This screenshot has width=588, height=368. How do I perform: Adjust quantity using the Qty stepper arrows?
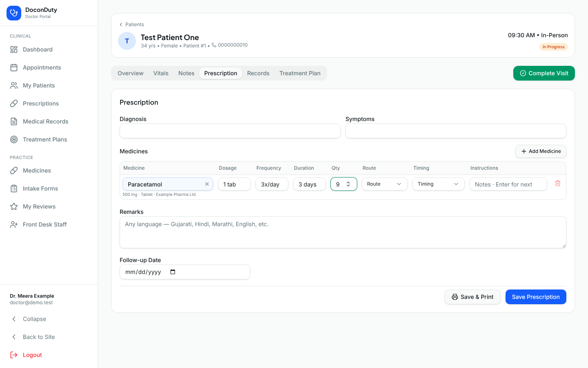(348, 184)
